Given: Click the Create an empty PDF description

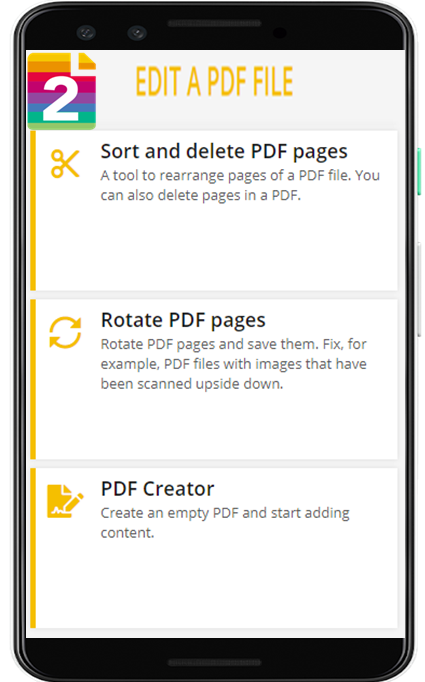Looking at the screenshot, I should click(225, 523).
